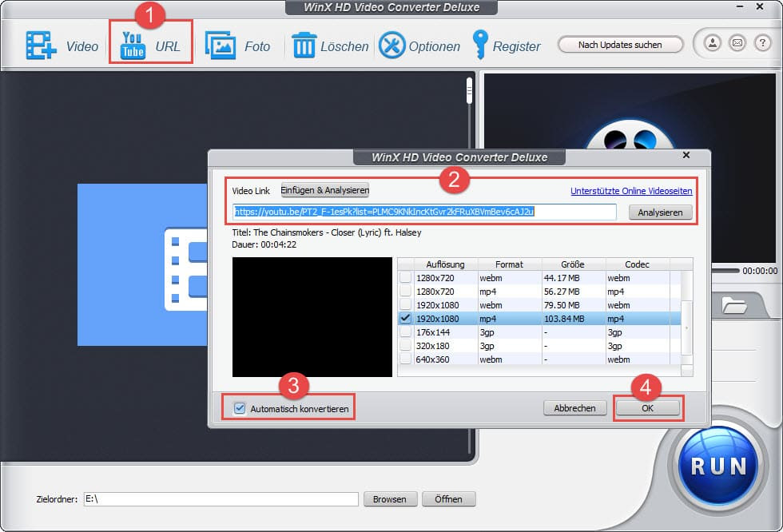Click the Browsen button
The width and height of the screenshot is (783, 532).
tap(390, 499)
